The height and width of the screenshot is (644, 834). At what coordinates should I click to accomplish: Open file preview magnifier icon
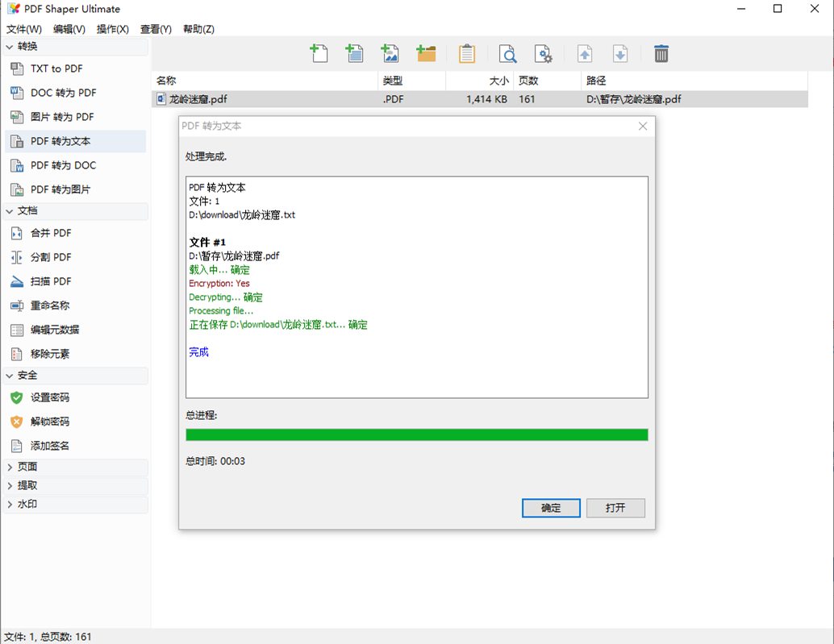[508, 54]
